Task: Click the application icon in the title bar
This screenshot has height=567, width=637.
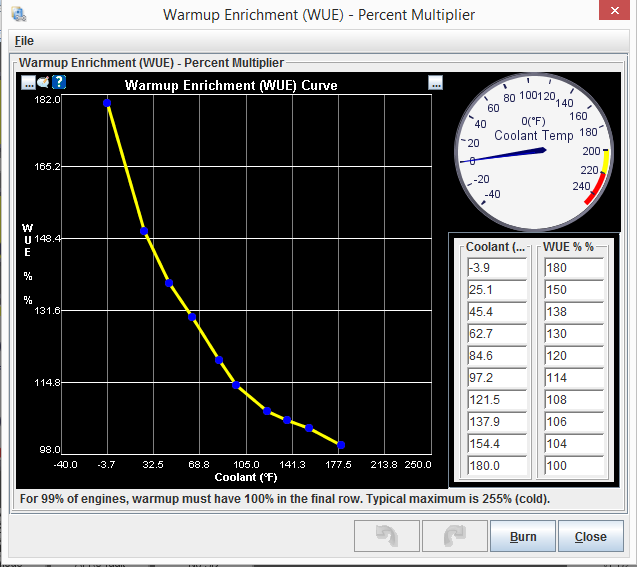Action: [x=19, y=15]
